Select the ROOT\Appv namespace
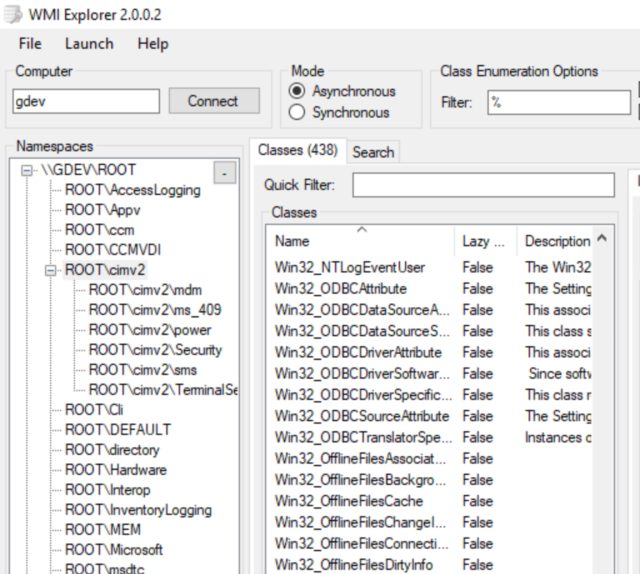 [x=102, y=210]
